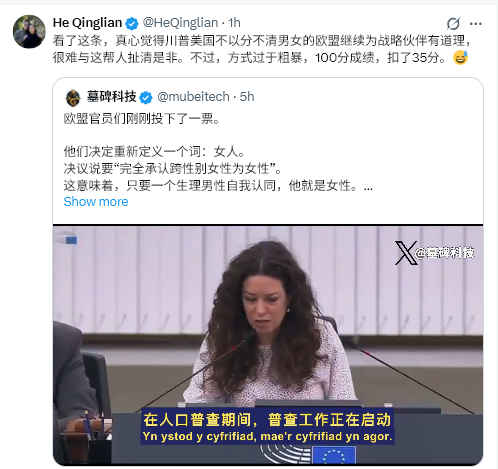This screenshot has height=469, width=498.
Task: Open the 墓碑科技 display name
Action: (111, 97)
